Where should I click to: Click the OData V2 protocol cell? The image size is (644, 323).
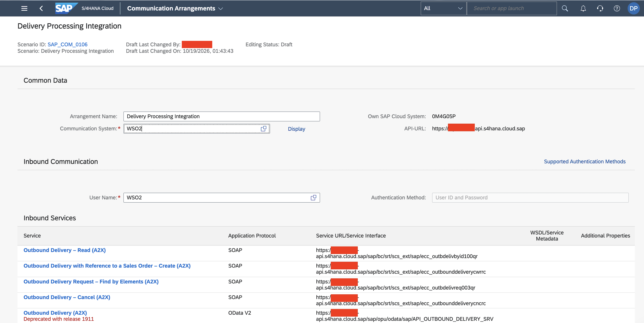click(x=240, y=313)
